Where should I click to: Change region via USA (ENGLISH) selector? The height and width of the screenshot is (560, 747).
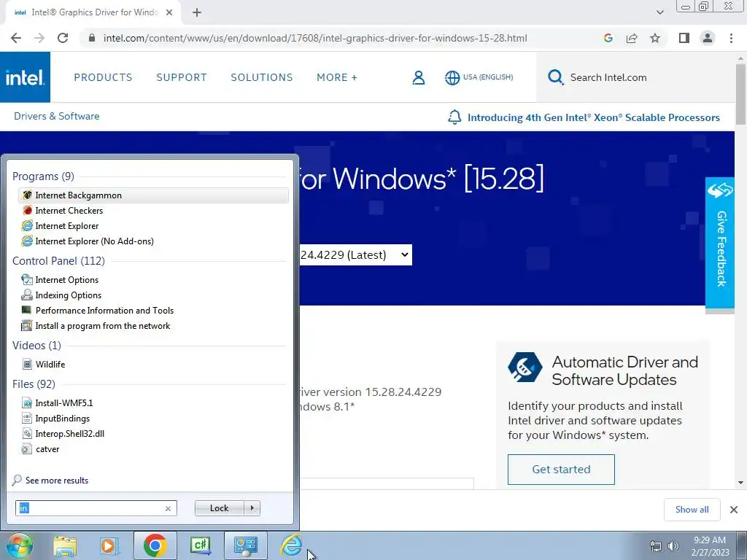pyautogui.click(x=479, y=77)
